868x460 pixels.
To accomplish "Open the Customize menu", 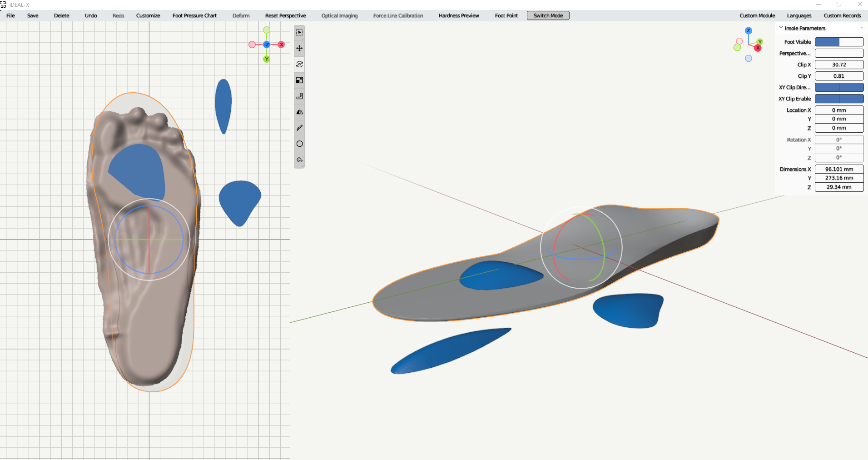I will (x=148, y=15).
